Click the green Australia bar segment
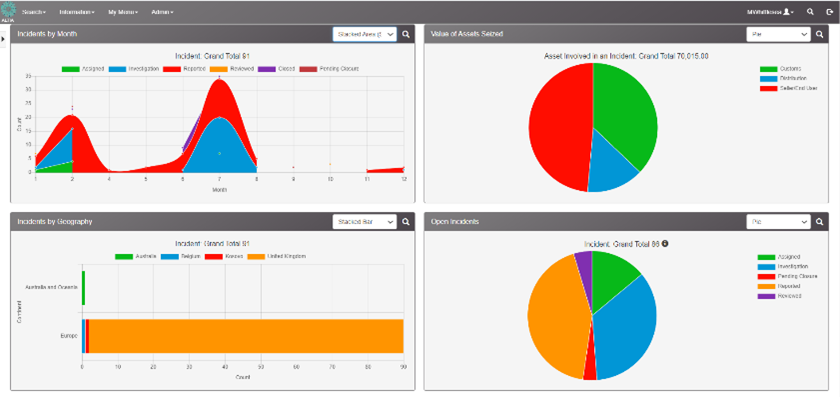Viewport: 840px width, 397px height. point(84,288)
